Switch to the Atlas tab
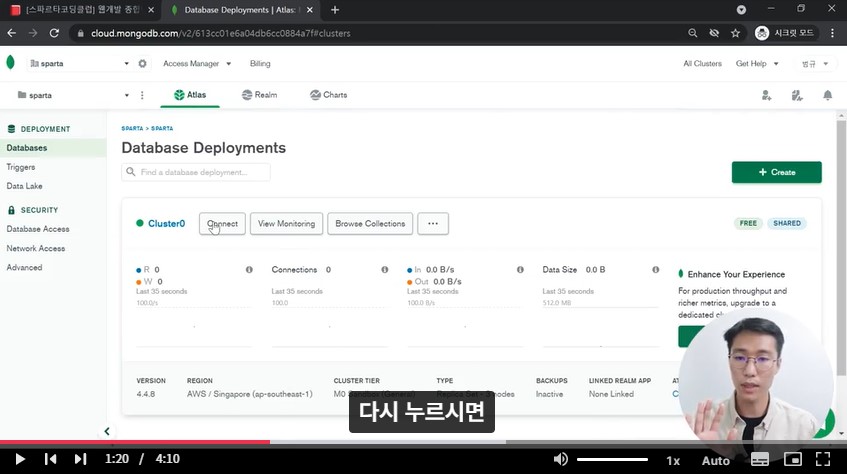 (x=190, y=95)
